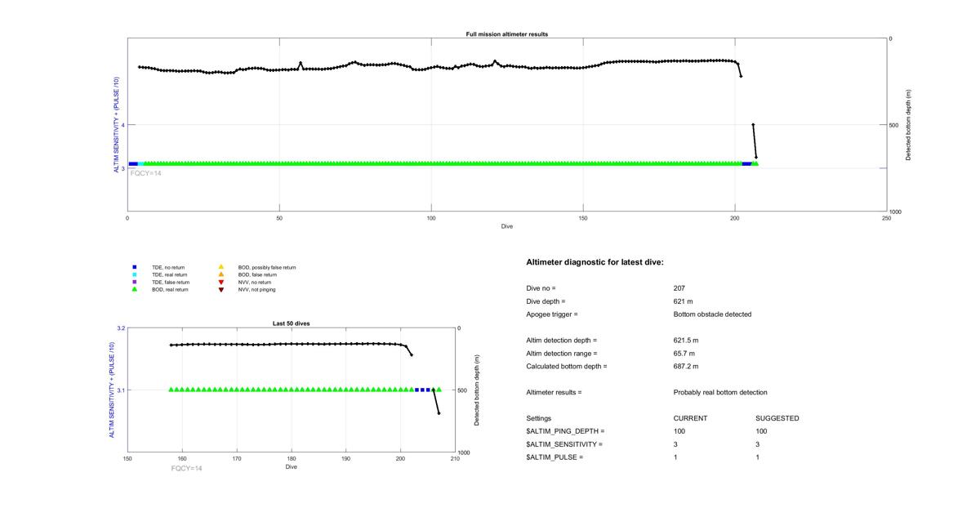This screenshot has height=508, width=980.
Task: Click the y-axis tick label 3.2 on last 50 dives plot
Action: 121,328
